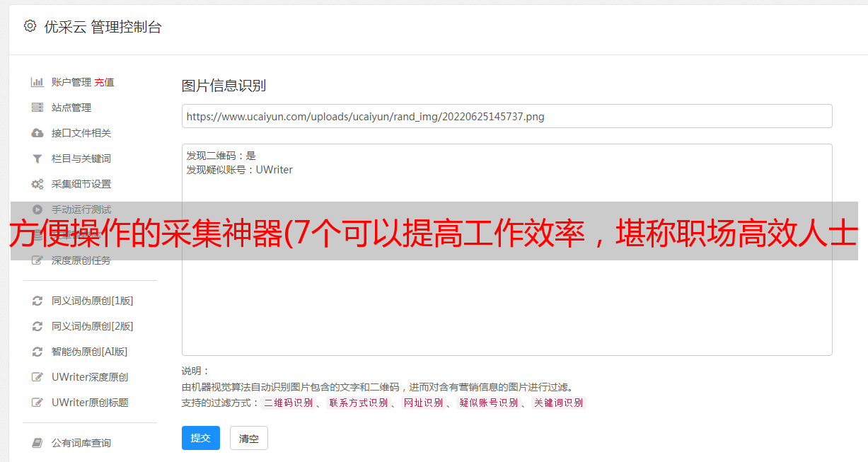Click inside the recognition result text area
Image resolution: width=868 pixels, height=462 pixels.
pos(507,250)
